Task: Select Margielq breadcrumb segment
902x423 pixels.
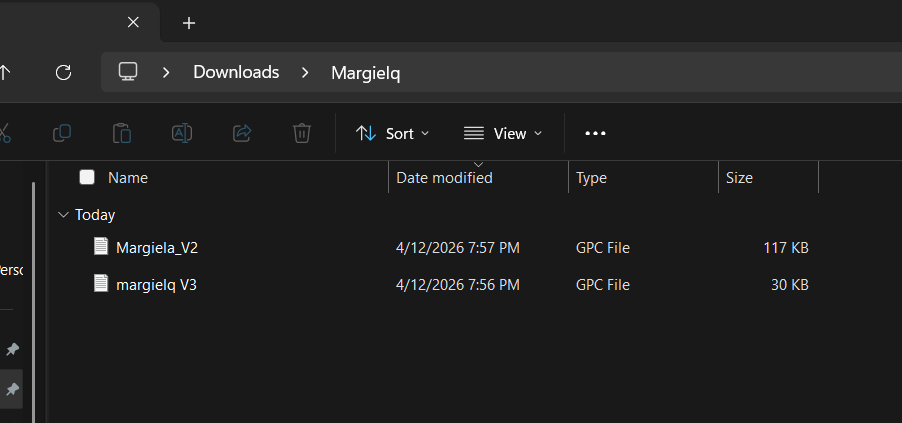Action: point(365,73)
